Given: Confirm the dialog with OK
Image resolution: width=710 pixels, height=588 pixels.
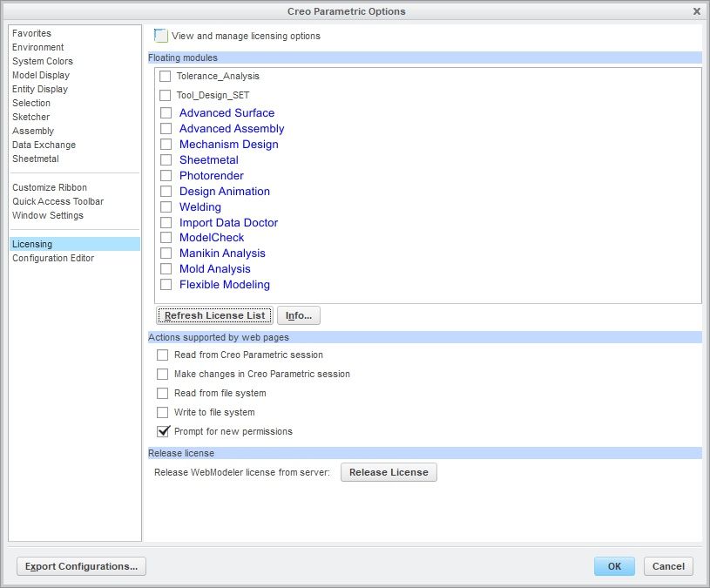Looking at the screenshot, I should pyautogui.click(x=614, y=566).
